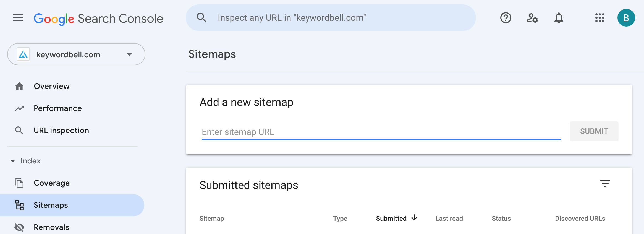Click the filter icon in Submitted sitemaps

[605, 184]
